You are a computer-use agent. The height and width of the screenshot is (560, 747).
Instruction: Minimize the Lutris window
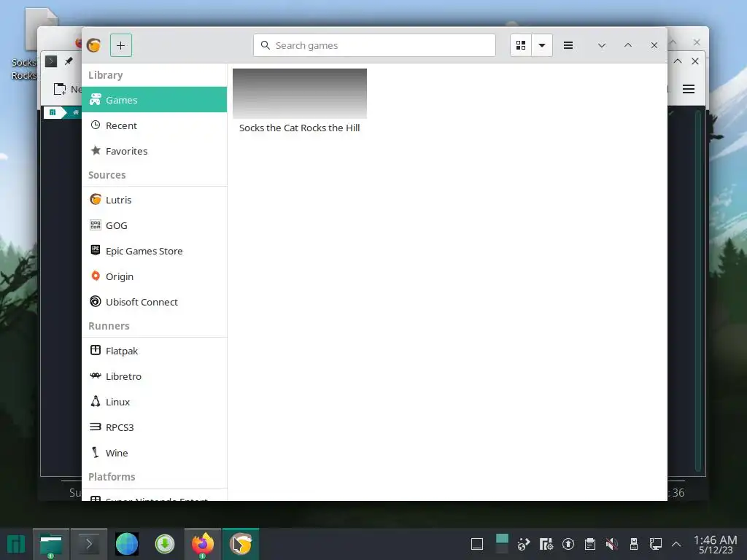coord(602,45)
